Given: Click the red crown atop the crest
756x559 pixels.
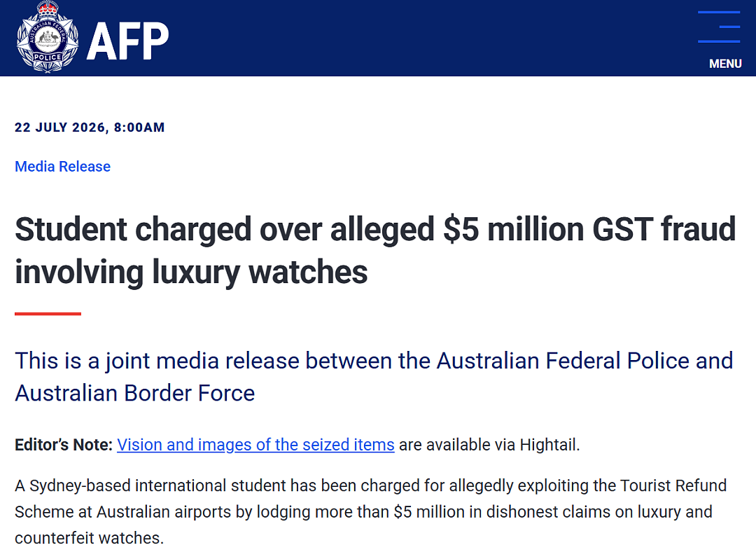Looking at the screenshot, I should [48, 8].
